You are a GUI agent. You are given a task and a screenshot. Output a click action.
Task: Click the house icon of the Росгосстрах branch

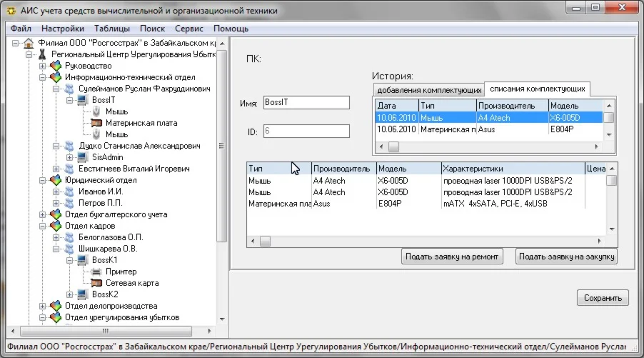point(29,43)
